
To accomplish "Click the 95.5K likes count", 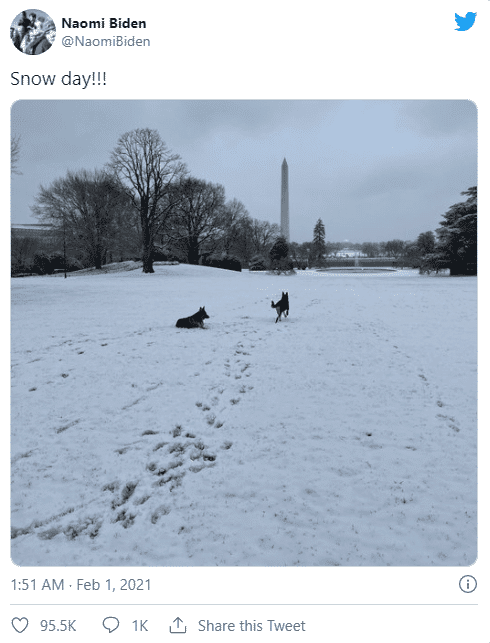I will [x=58, y=626].
